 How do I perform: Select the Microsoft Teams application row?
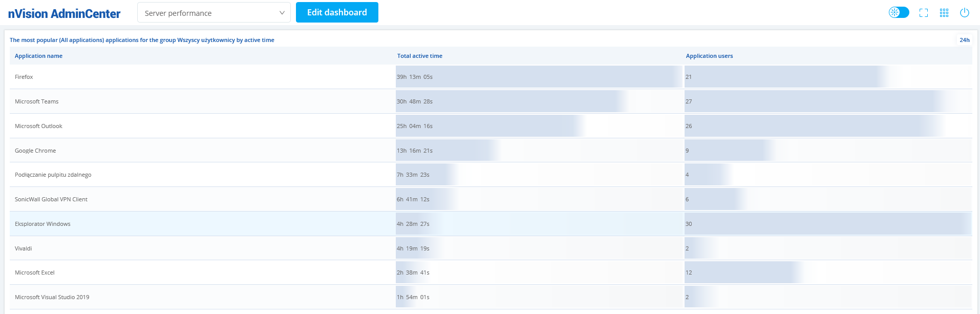[x=37, y=101]
